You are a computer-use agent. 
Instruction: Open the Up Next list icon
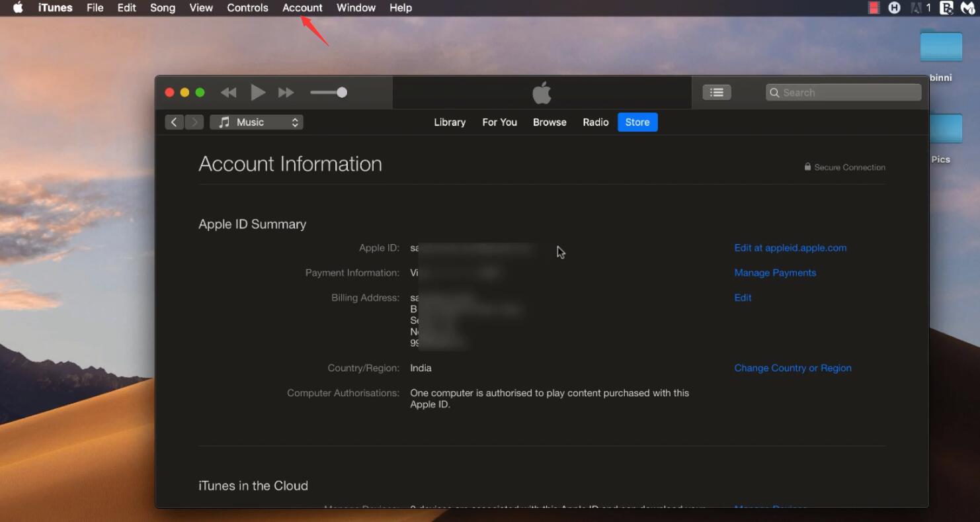tap(717, 93)
